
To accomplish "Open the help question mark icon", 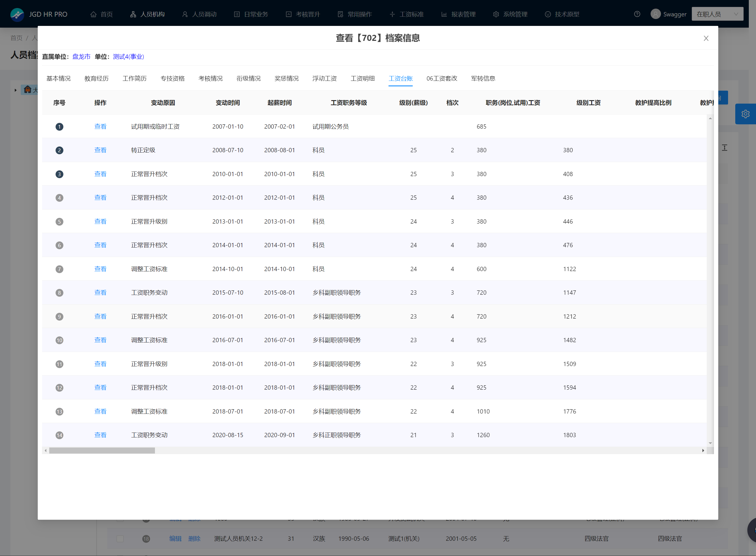I will (x=637, y=14).
